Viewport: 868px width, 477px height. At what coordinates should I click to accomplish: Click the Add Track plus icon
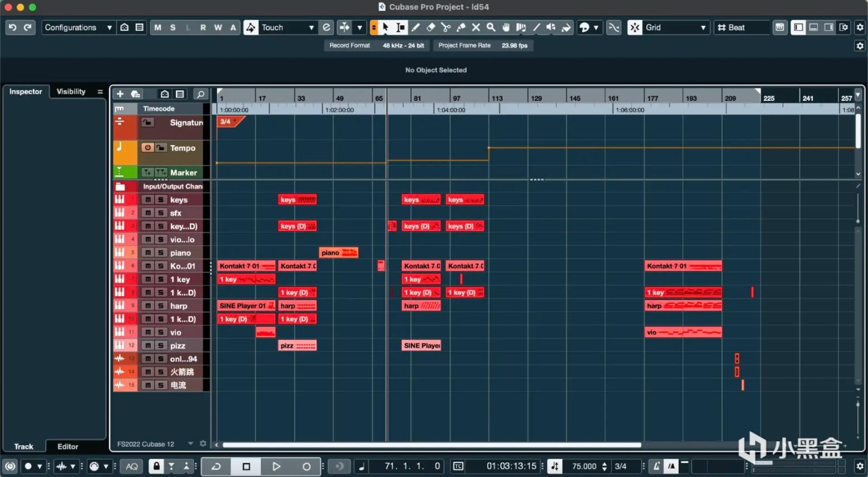[120, 94]
